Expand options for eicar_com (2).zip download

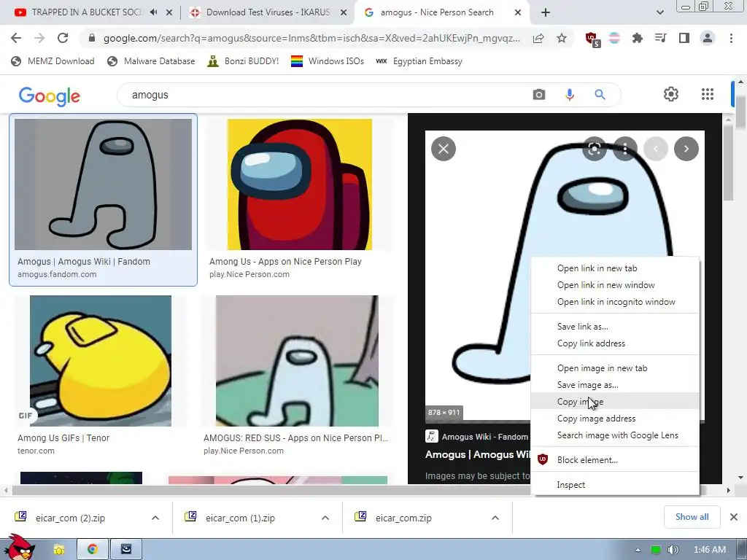155,518
